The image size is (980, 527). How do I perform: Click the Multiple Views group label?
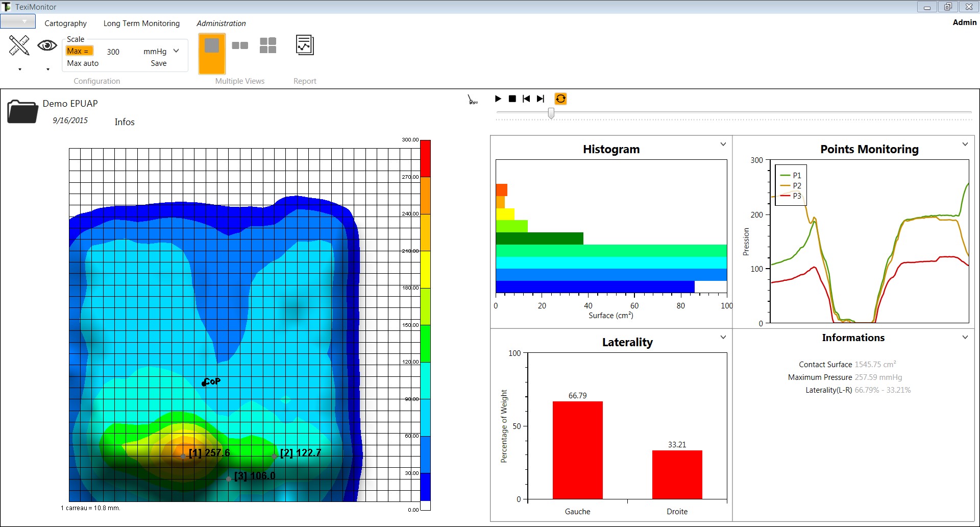click(240, 81)
